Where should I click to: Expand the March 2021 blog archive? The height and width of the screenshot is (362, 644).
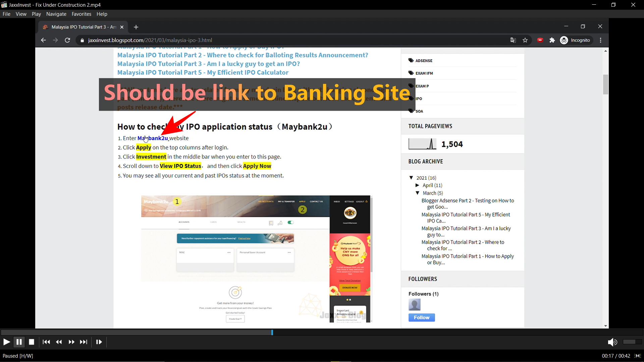coord(418,193)
